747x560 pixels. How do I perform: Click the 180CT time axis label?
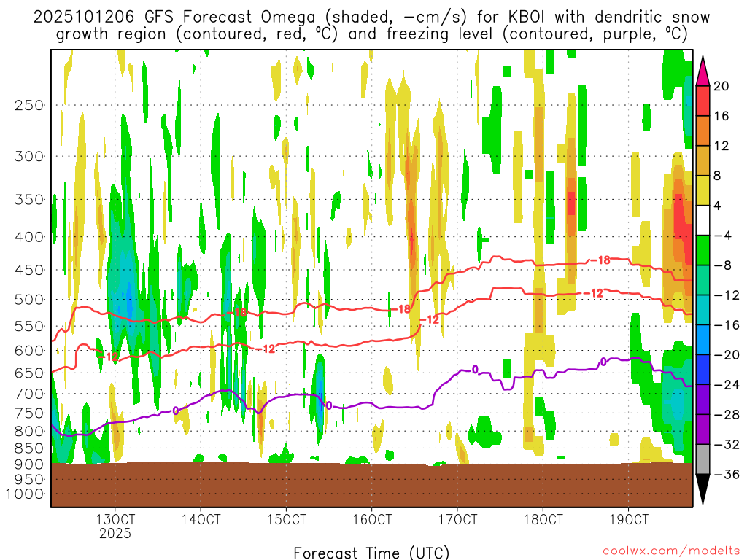(543, 518)
